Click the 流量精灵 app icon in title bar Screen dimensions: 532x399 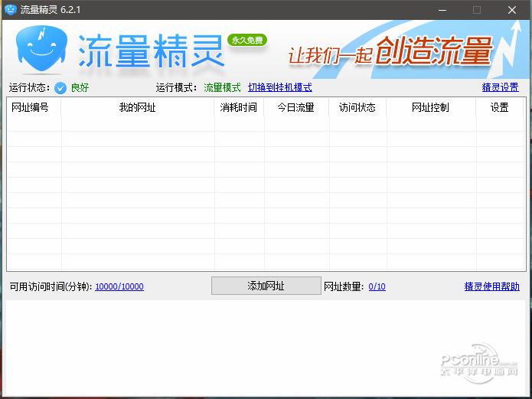coord(11,9)
